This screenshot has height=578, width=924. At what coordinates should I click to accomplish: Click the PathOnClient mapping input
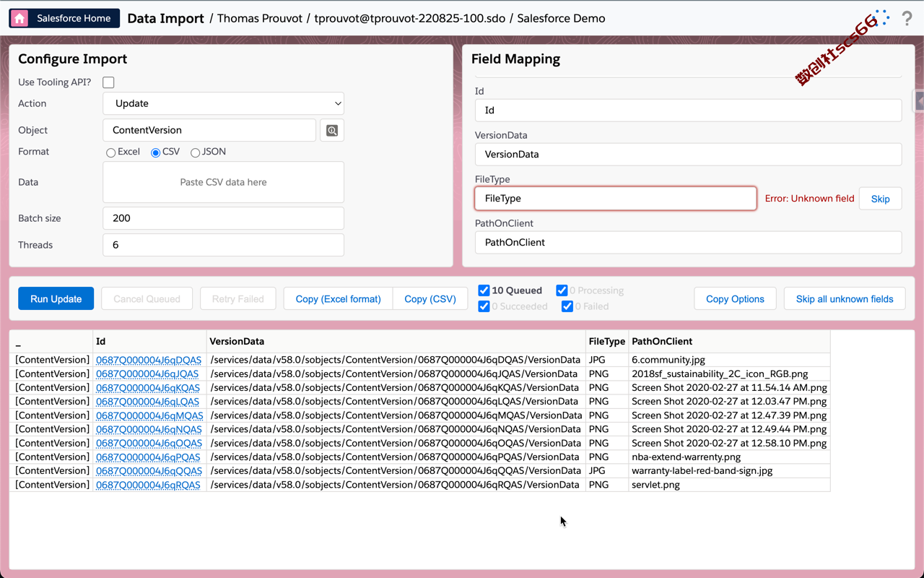pyautogui.click(x=688, y=242)
